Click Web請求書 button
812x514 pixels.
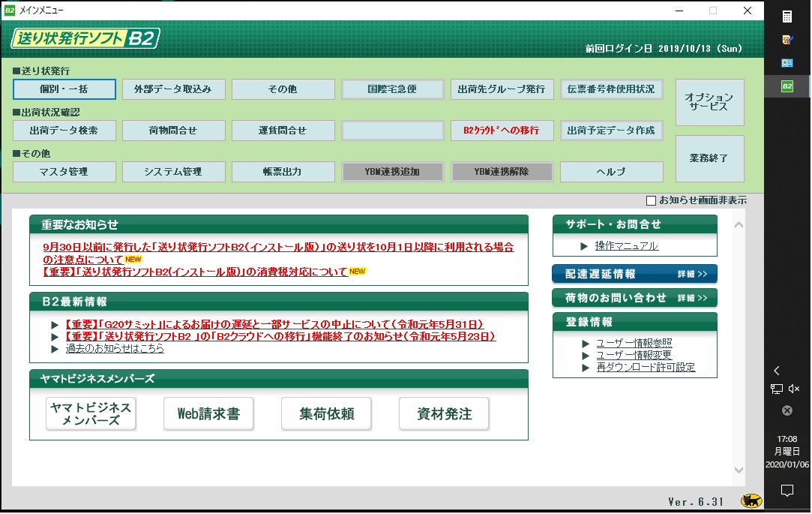pyautogui.click(x=208, y=413)
